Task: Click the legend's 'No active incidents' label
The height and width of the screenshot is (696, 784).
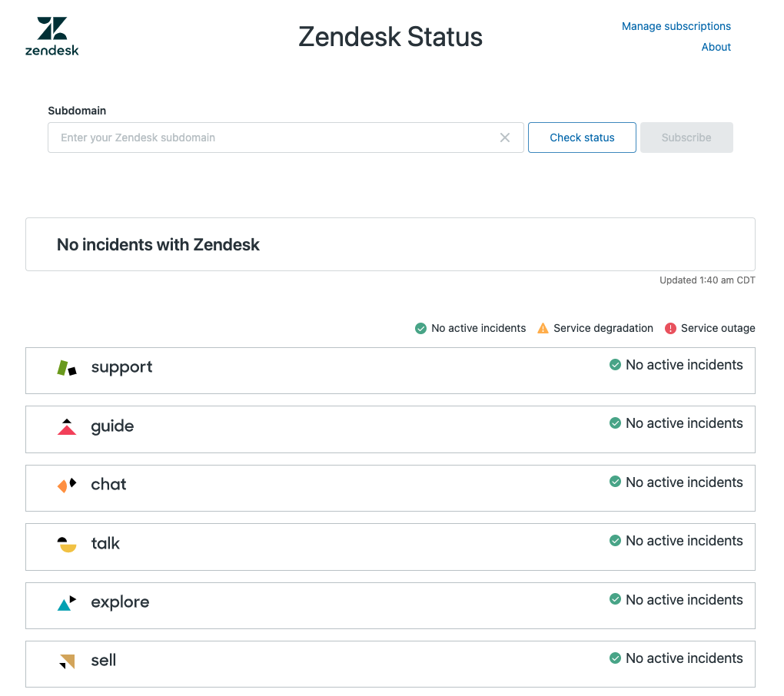Action: (479, 328)
